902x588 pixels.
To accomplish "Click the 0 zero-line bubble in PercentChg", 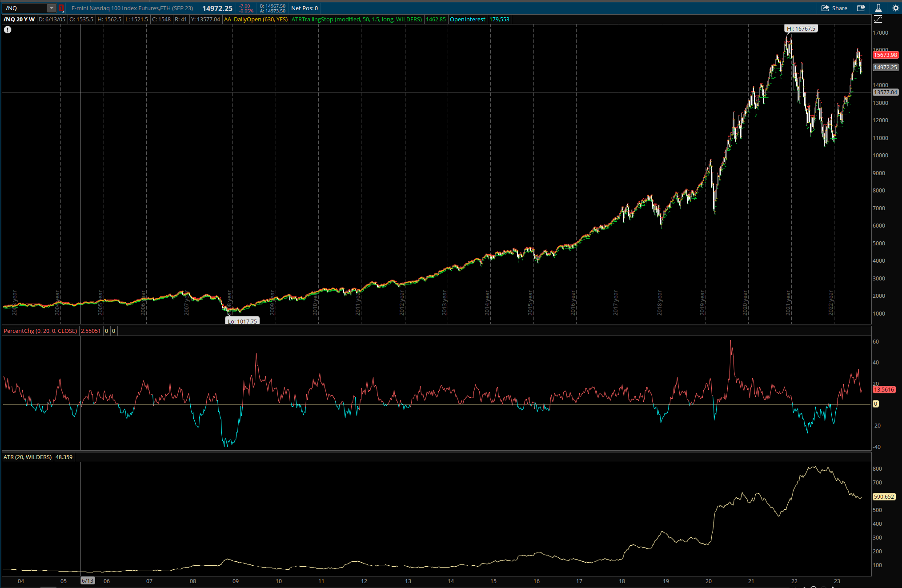I will [876, 404].
